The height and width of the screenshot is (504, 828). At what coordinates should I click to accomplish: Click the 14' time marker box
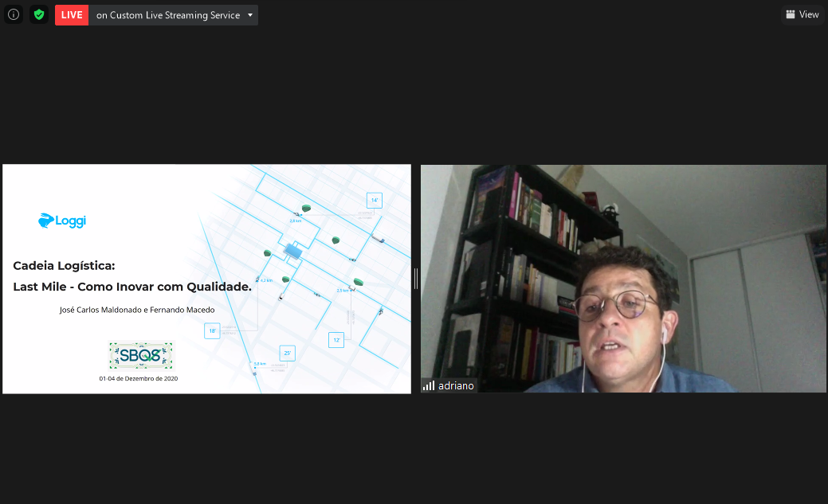[x=374, y=200]
